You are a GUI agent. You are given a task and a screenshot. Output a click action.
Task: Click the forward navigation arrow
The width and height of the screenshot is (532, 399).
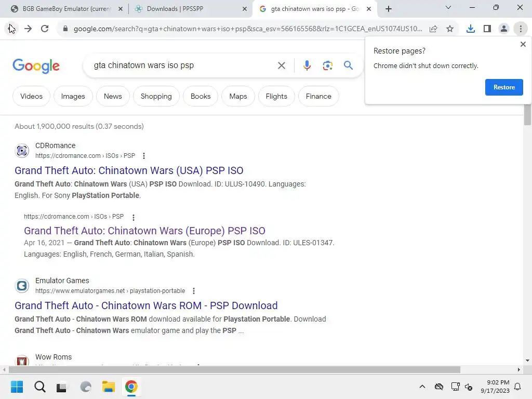tap(28, 29)
